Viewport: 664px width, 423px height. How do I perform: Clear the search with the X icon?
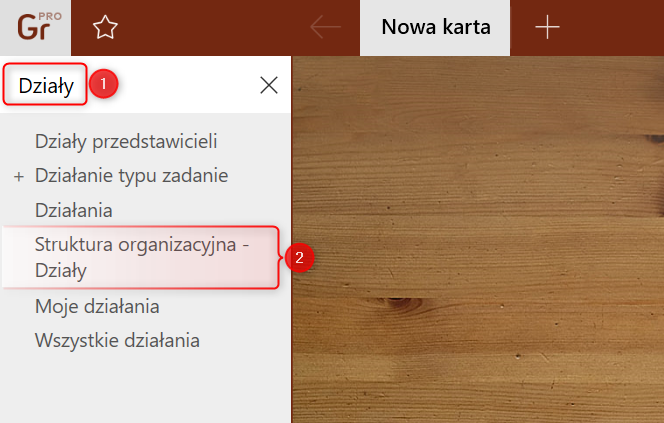tap(269, 85)
